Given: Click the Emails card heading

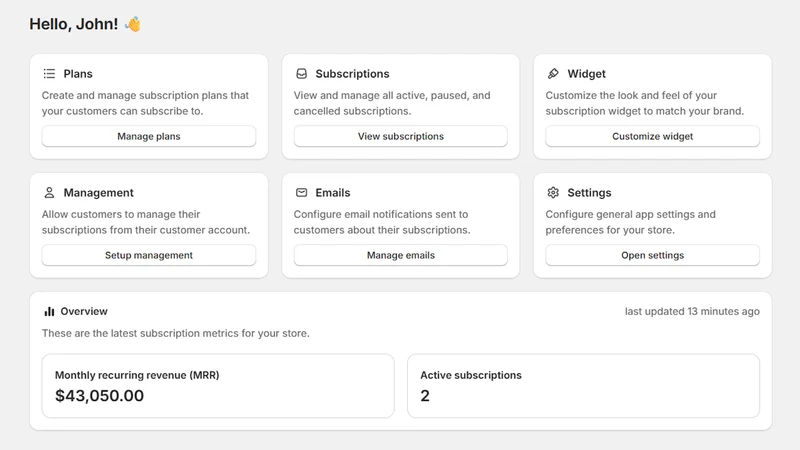Looking at the screenshot, I should click(x=333, y=193).
